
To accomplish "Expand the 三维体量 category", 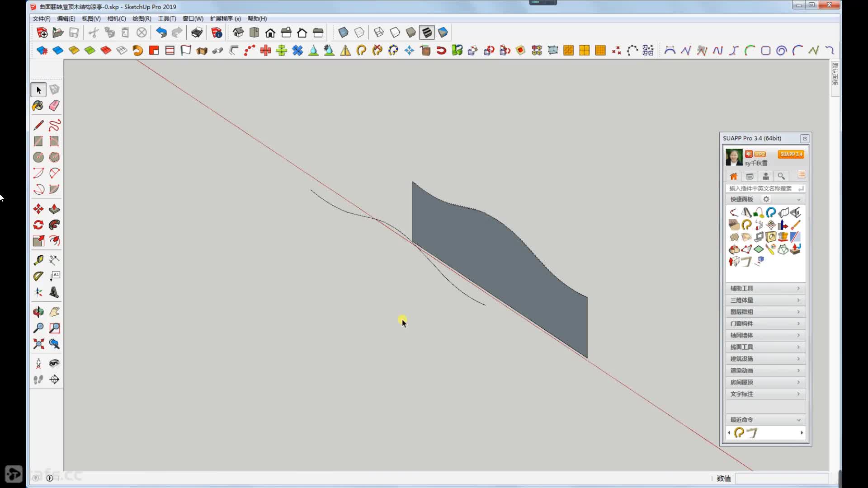I will coord(765,300).
